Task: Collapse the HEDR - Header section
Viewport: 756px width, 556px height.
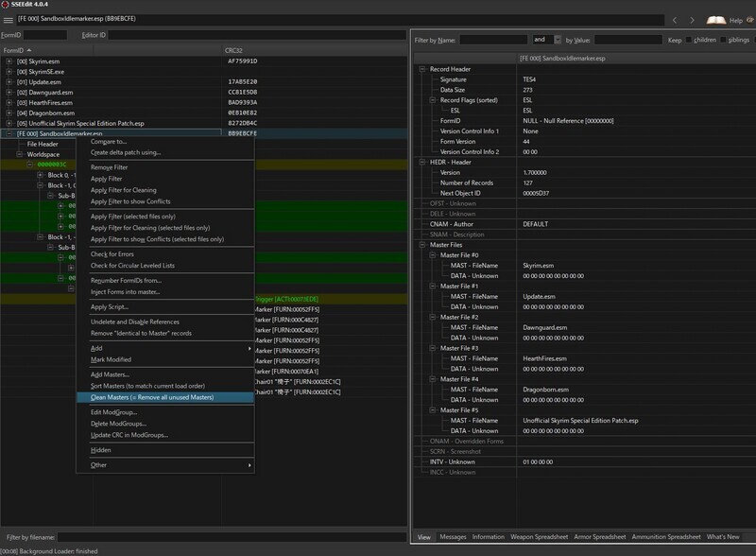Action: (421, 163)
